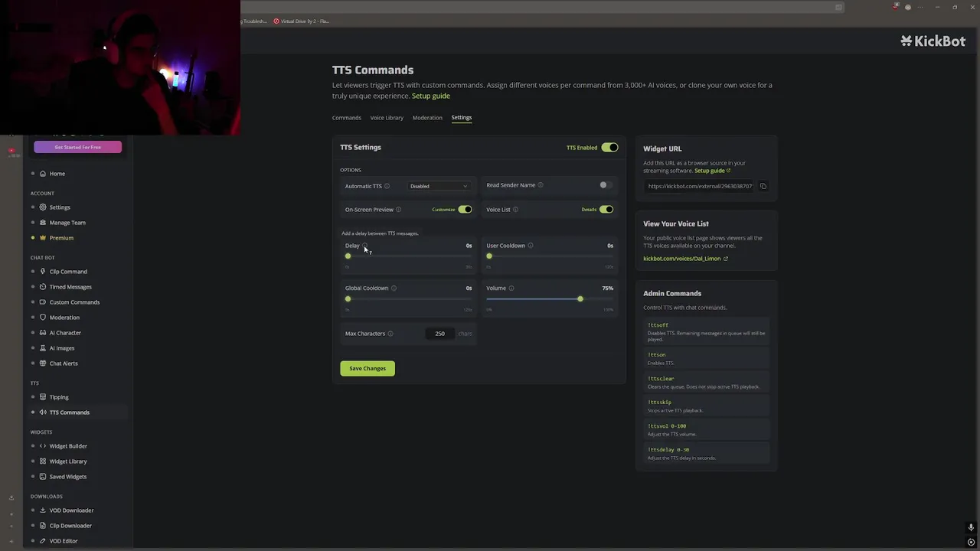This screenshot has height=551, width=980.
Task: Show info for On-Screen Preview
Action: [x=398, y=210]
